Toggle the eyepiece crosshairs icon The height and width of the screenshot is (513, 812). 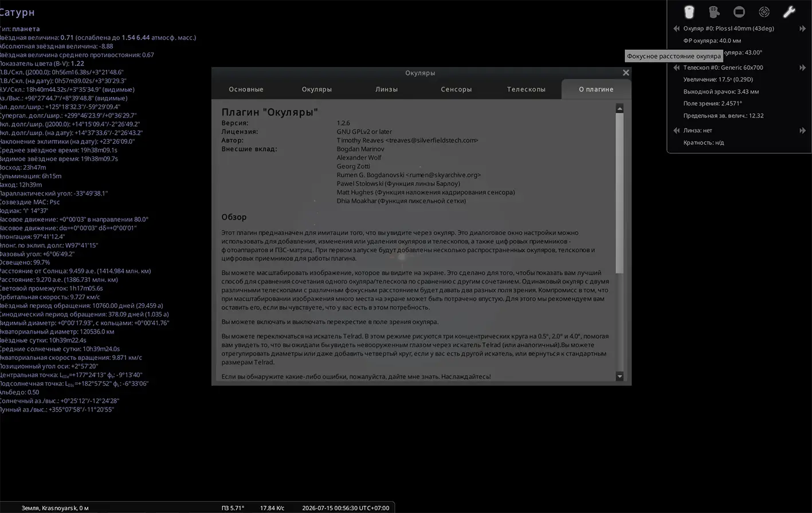[714, 11]
